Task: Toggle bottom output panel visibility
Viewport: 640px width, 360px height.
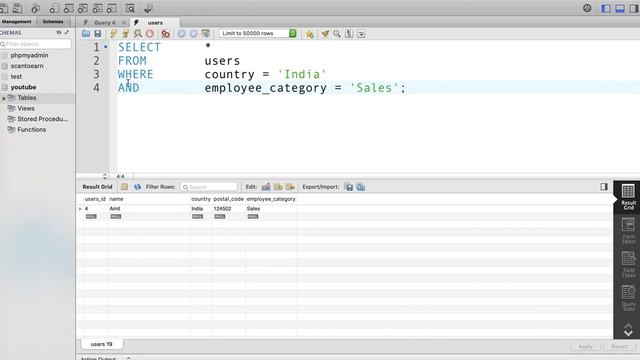Action: pos(620,8)
